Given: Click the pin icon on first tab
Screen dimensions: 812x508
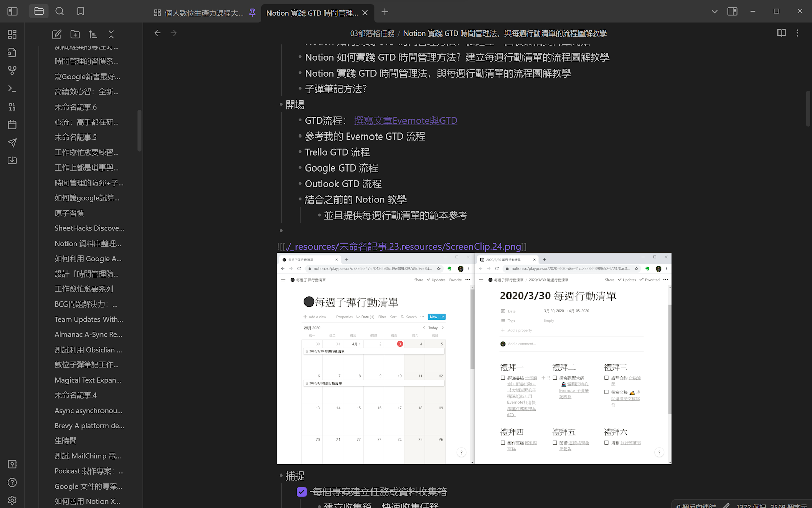Looking at the screenshot, I should [x=252, y=13].
